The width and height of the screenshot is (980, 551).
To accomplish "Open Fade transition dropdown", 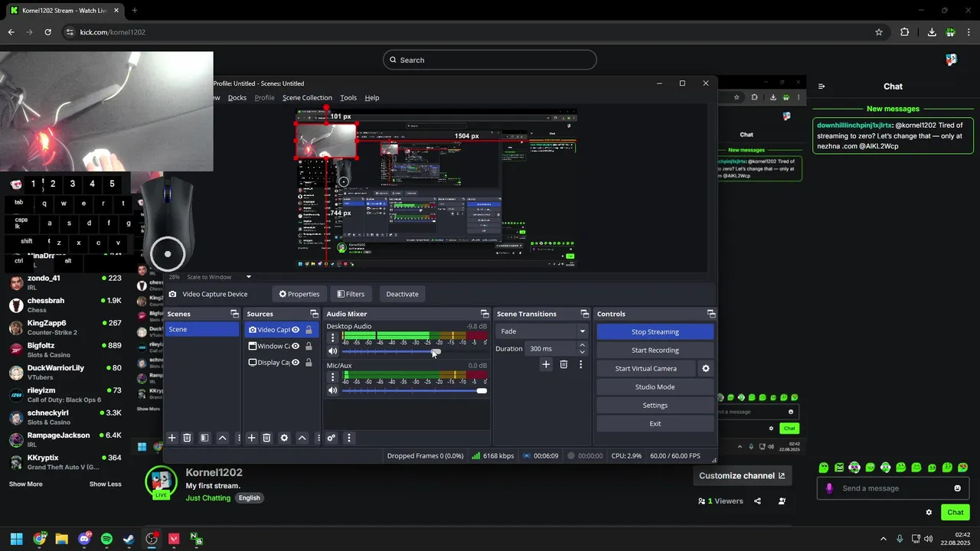I will point(541,331).
